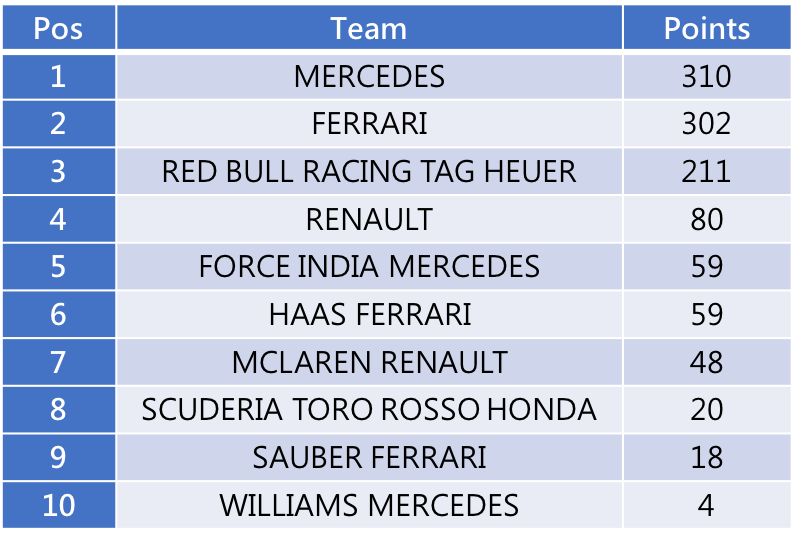Select the HAAS FERRARI cell
Screen dimensions: 796x539
[369, 314]
